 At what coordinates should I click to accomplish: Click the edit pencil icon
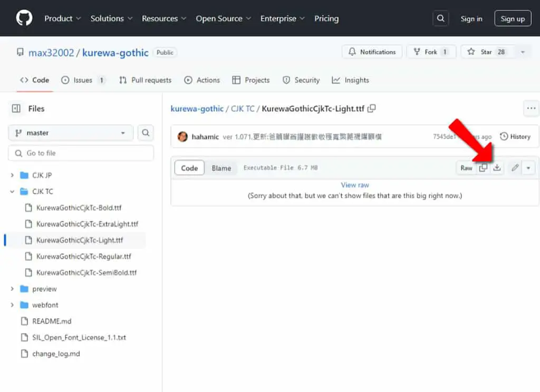click(515, 168)
